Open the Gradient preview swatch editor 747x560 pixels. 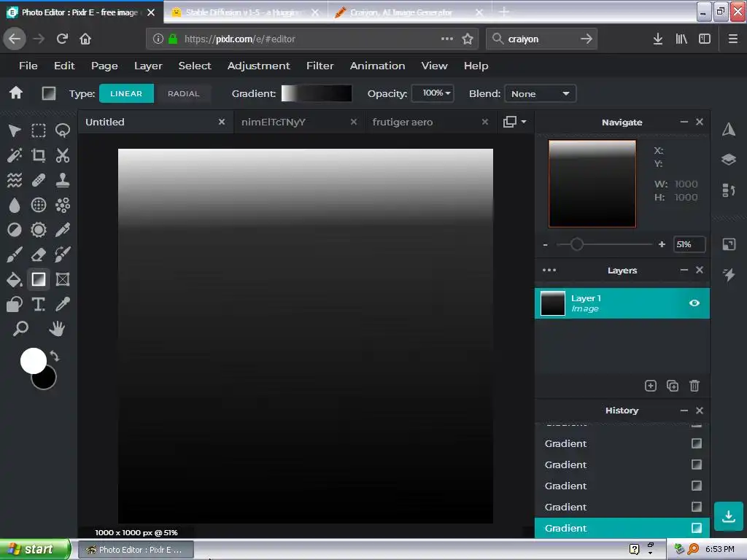tap(317, 93)
